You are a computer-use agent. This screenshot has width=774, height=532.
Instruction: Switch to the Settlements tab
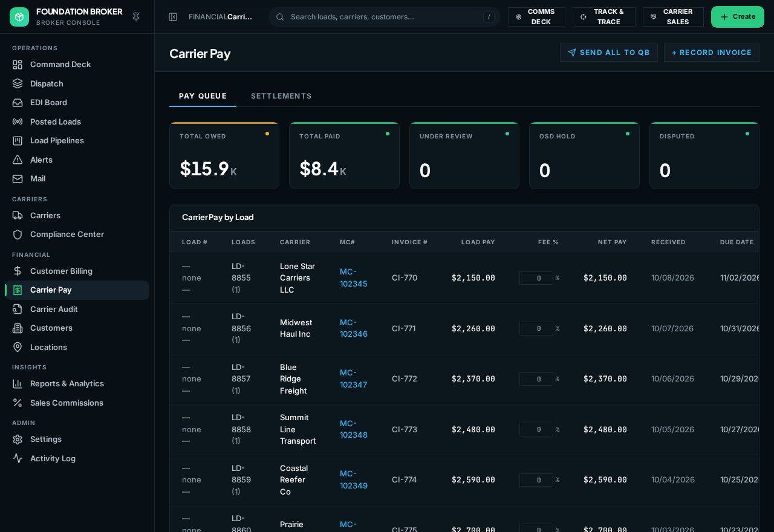point(281,96)
